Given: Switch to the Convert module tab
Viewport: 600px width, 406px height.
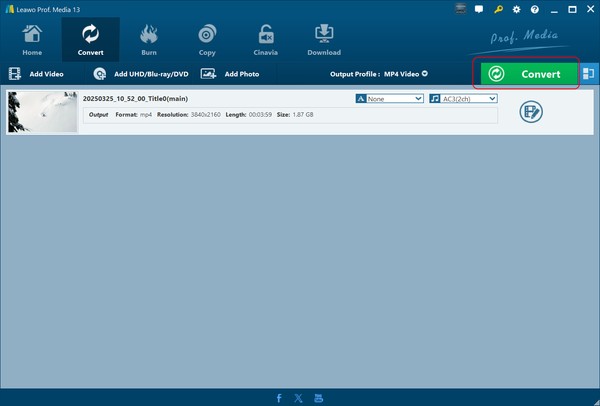Looking at the screenshot, I should pyautogui.click(x=91, y=40).
